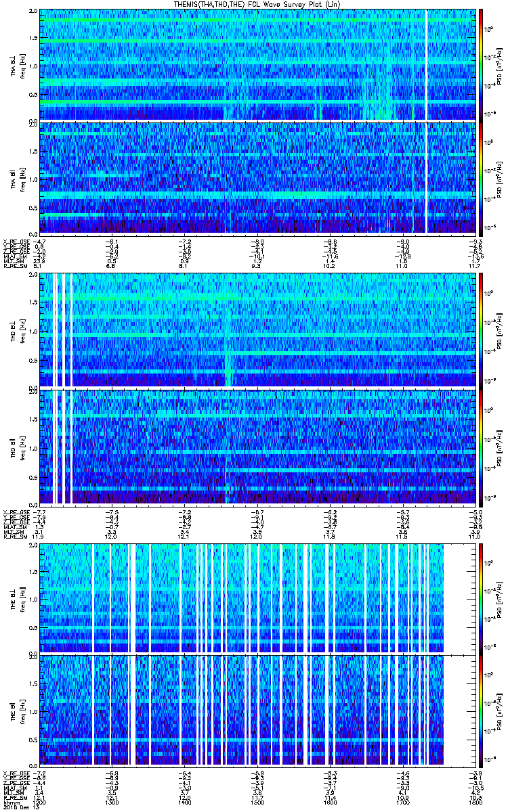The height and width of the screenshot is (812, 508).
Task: Click the 'MLAT_SM' label under the THE panels
Action: pyautogui.click(x=14, y=788)
